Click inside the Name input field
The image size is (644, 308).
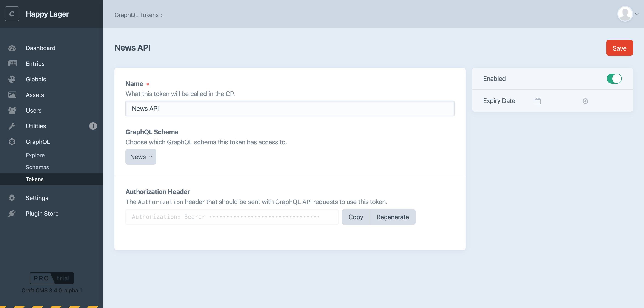click(290, 108)
